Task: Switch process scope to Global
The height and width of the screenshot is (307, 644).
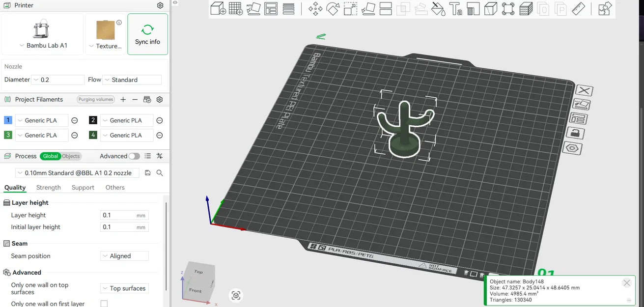Action: (50, 156)
